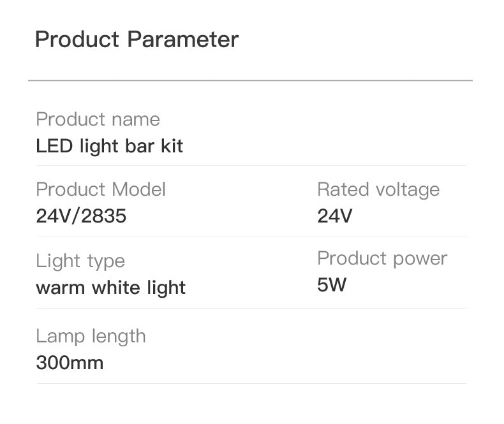Viewport: 504px width, 424px height.
Task: Click the divider below LED light bar kit
Action: point(251,166)
